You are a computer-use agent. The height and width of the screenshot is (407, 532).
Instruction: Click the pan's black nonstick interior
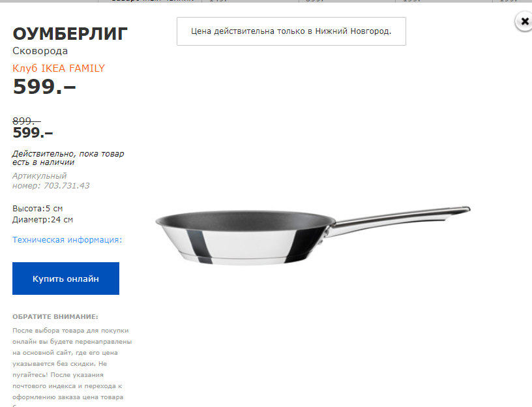(244, 219)
